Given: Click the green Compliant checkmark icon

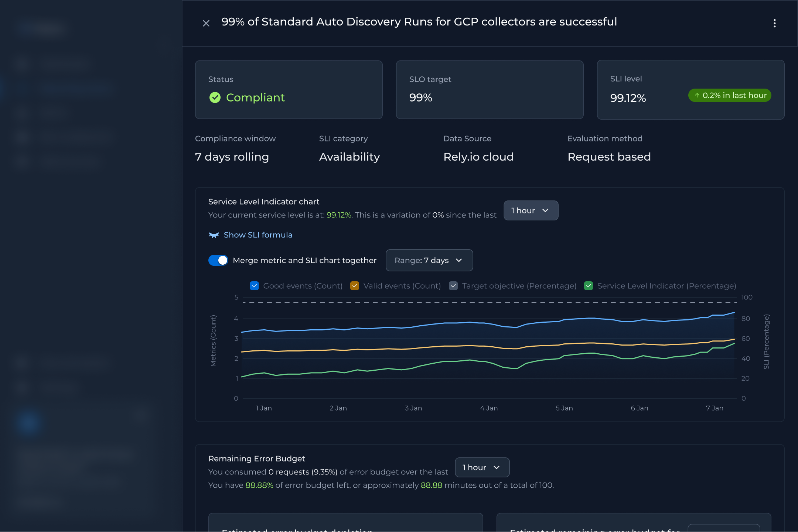Looking at the screenshot, I should [x=215, y=97].
